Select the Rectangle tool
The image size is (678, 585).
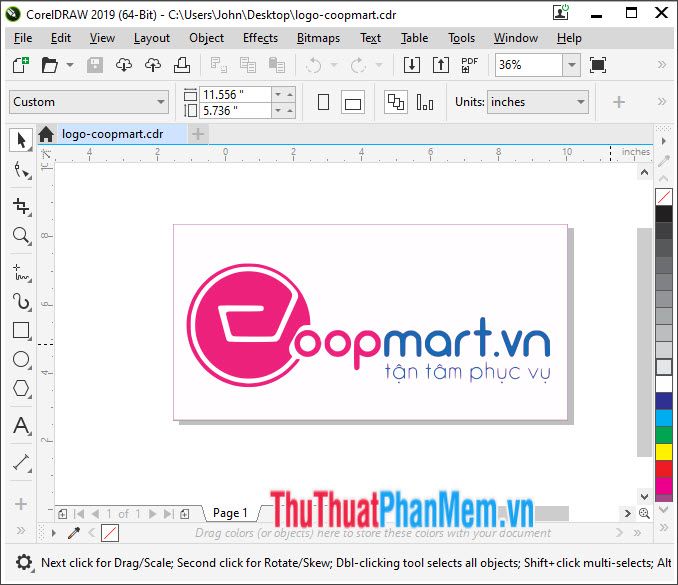(x=21, y=330)
